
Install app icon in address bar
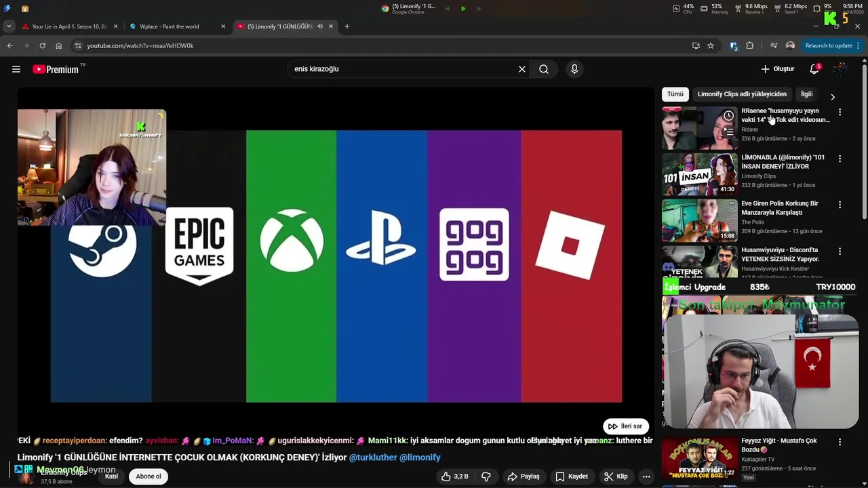[696, 45]
